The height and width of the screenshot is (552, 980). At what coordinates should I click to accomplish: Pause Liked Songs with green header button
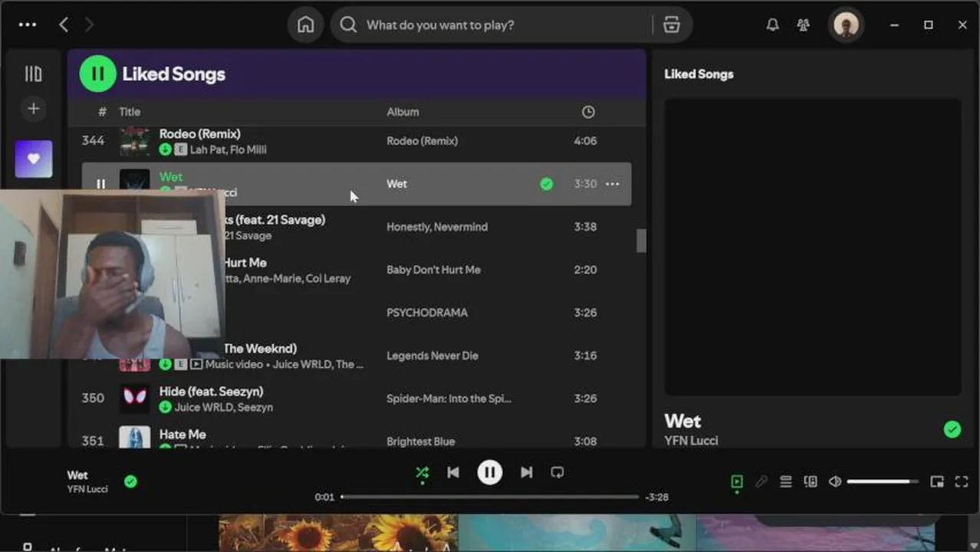[97, 74]
